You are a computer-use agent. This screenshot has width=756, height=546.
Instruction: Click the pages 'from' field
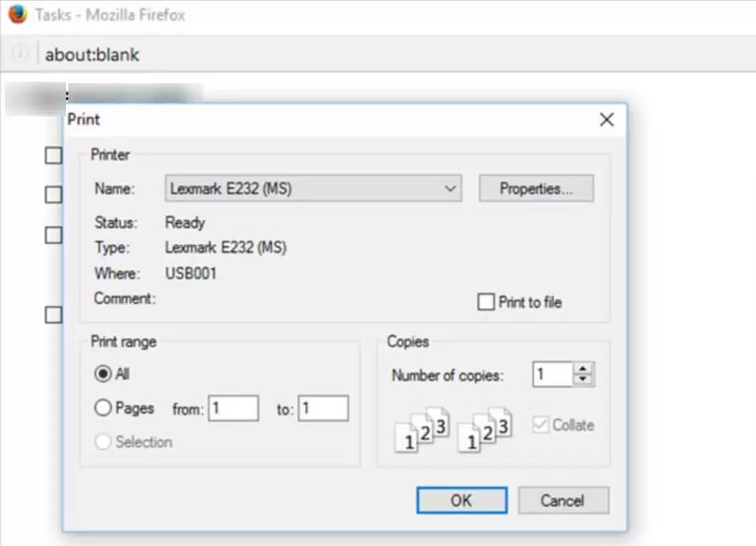pyautogui.click(x=233, y=409)
